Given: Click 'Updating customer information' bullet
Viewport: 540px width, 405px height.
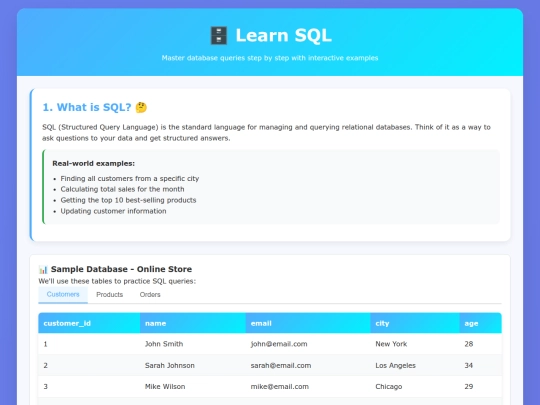Looking at the screenshot, I should tap(113, 211).
